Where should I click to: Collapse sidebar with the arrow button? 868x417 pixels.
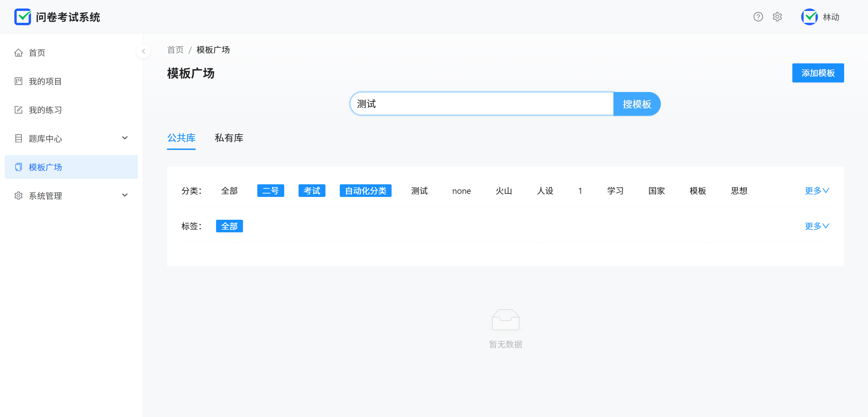pos(143,51)
